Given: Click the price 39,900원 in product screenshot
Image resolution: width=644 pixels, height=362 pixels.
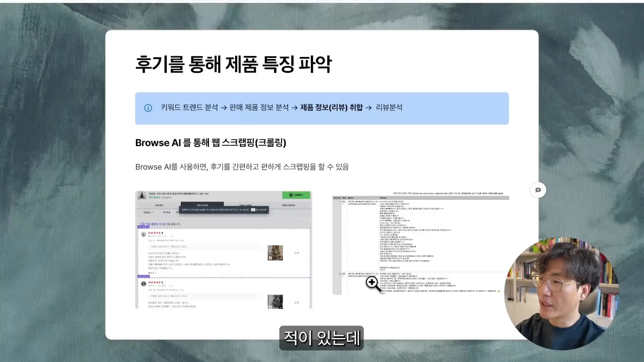Looking at the screenshot, I should [x=154, y=197].
